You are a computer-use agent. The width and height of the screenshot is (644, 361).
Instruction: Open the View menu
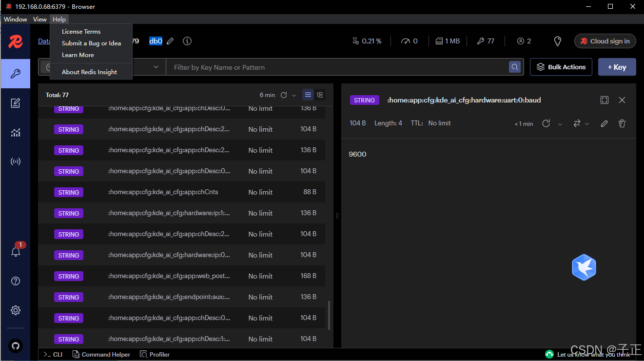pos(40,20)
